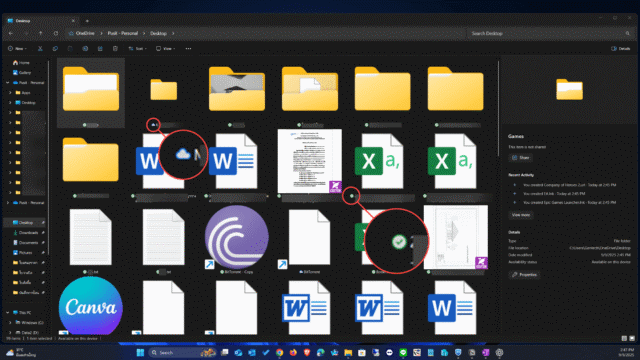Open the See more (...) toolbar menu
The width and height of the screenshot is (640, 360).
(188, 49)
